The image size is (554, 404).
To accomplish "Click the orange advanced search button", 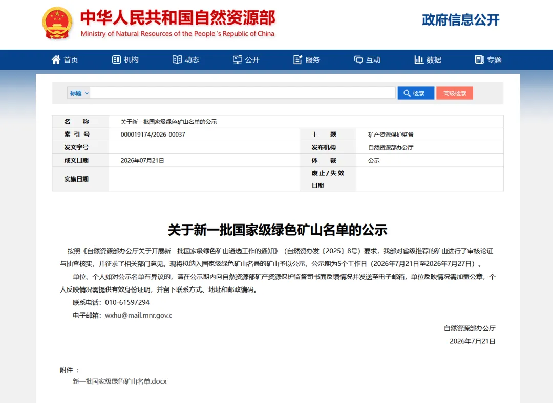I will (455, 93).
